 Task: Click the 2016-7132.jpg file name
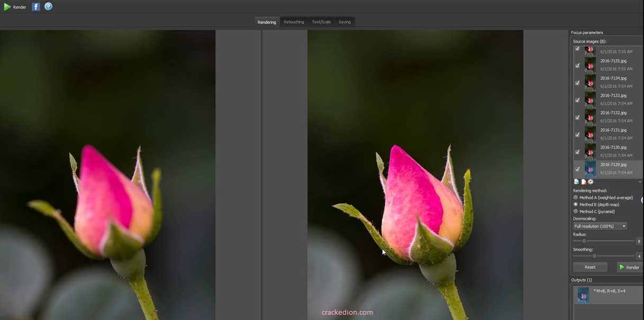[613, 113]
